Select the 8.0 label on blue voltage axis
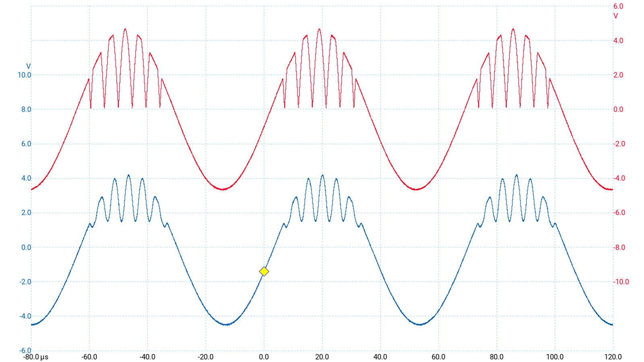Screen dimensions: 644x362 [26, 109]
